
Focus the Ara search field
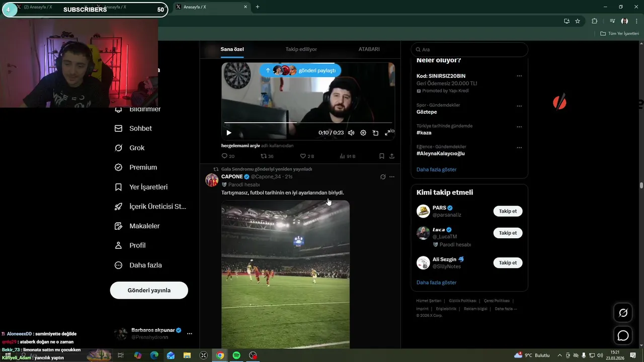tap(469, 49)
